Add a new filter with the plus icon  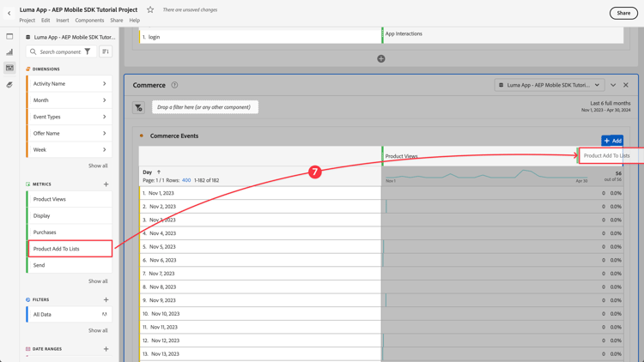(x=106, y=299)
